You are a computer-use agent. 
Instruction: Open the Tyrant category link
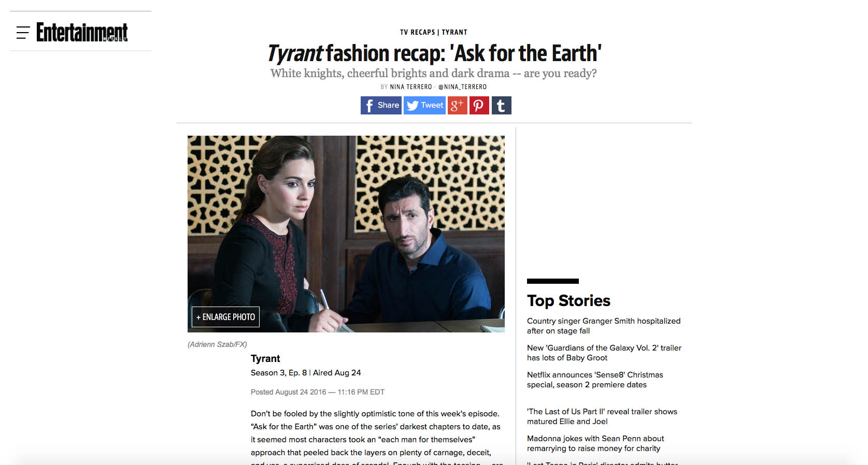pyautogui.click(x=454, y=32)
